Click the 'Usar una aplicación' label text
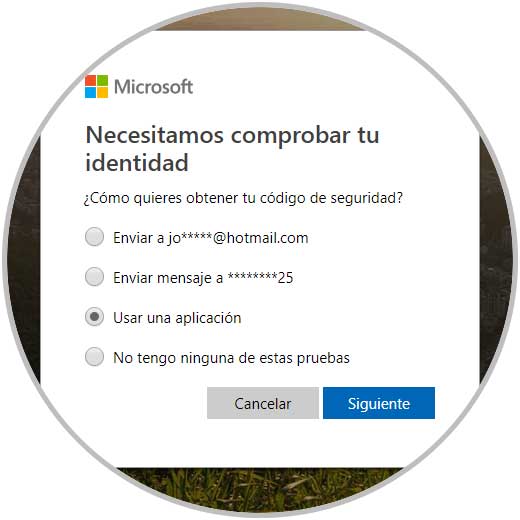The image size is (520, 520). tap(177, 318)
